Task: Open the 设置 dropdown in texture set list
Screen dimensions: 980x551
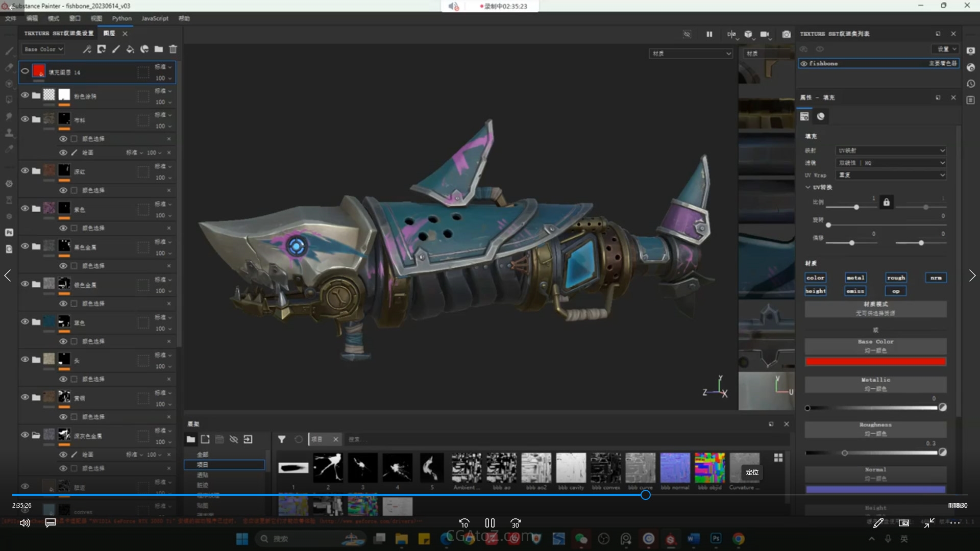Action: tap(946, 49)
